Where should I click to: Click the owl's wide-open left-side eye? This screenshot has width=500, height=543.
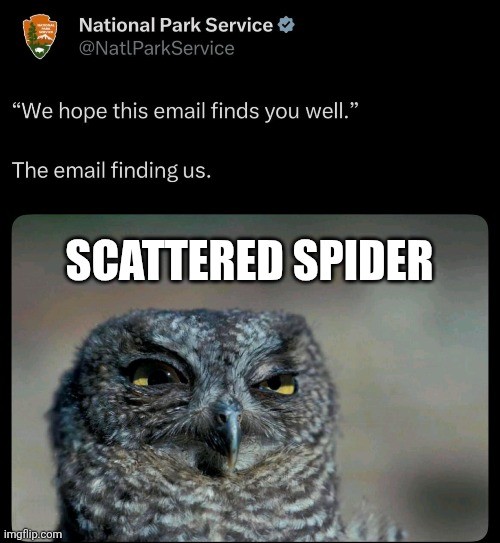click(155, 374)
